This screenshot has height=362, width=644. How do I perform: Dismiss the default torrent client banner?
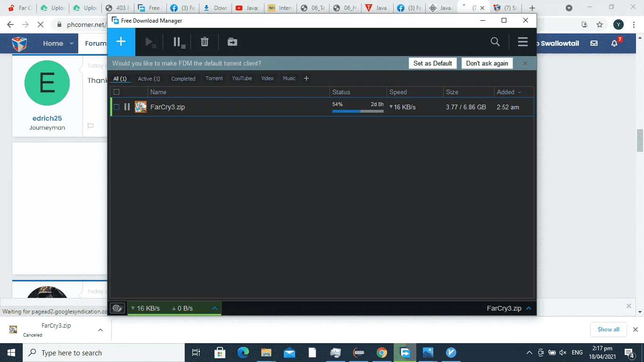tap(525, 63)
